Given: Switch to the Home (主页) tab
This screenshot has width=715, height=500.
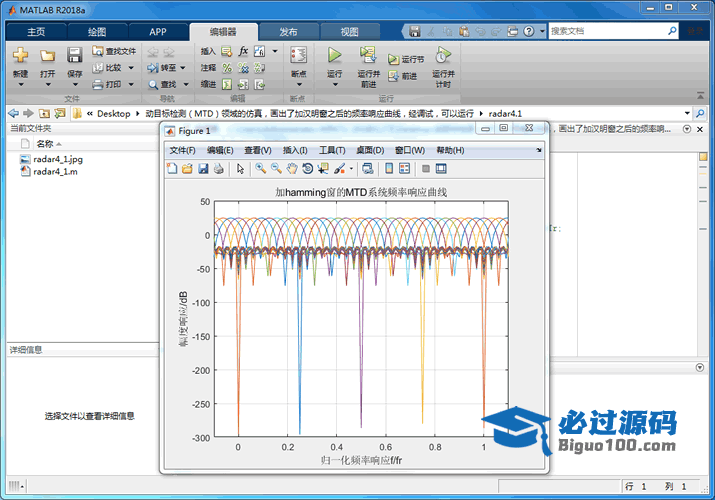Looking at the screenshot, I should 36,32.
